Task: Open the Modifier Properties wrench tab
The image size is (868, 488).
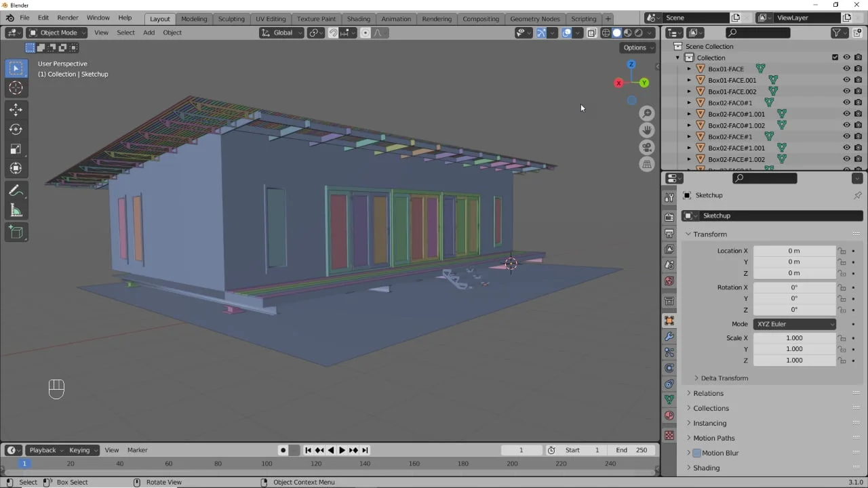Action: (669, 337)
